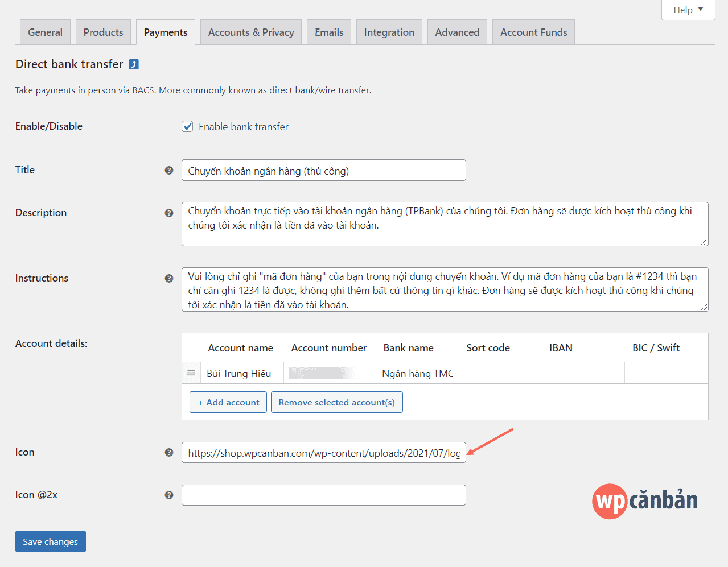
Task: Click the help icon next to Instructions
Action: (169, 278)
